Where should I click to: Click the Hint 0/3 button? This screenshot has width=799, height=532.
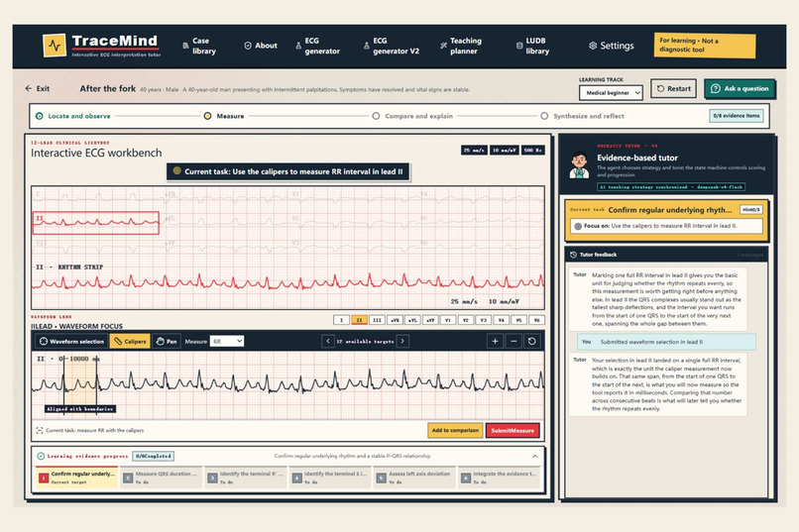coord(751,210)
